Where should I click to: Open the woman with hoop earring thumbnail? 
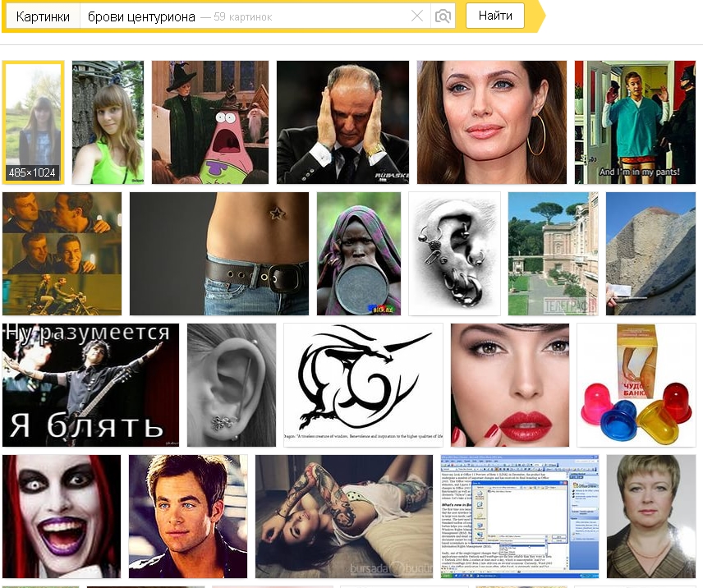[492, 122]
